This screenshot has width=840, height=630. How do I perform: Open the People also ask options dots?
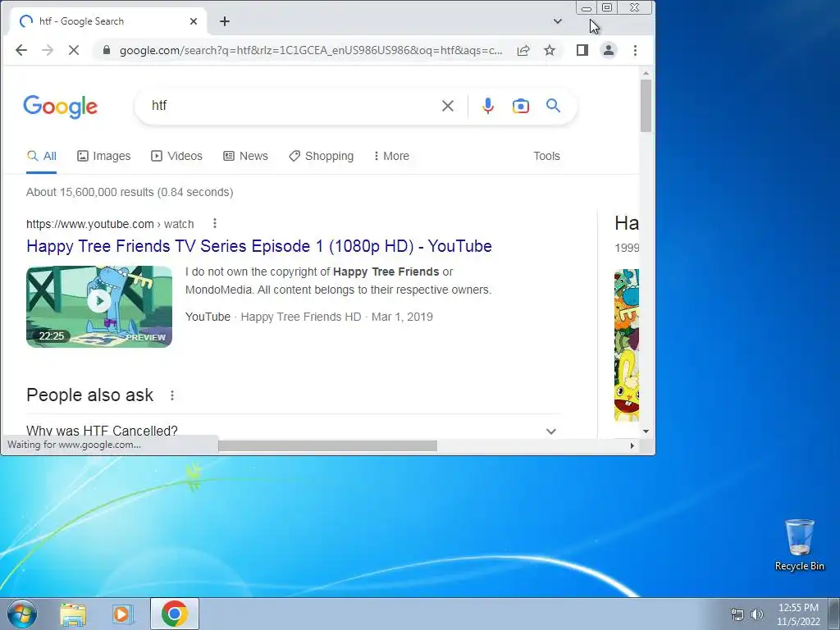tap(172, 395)
